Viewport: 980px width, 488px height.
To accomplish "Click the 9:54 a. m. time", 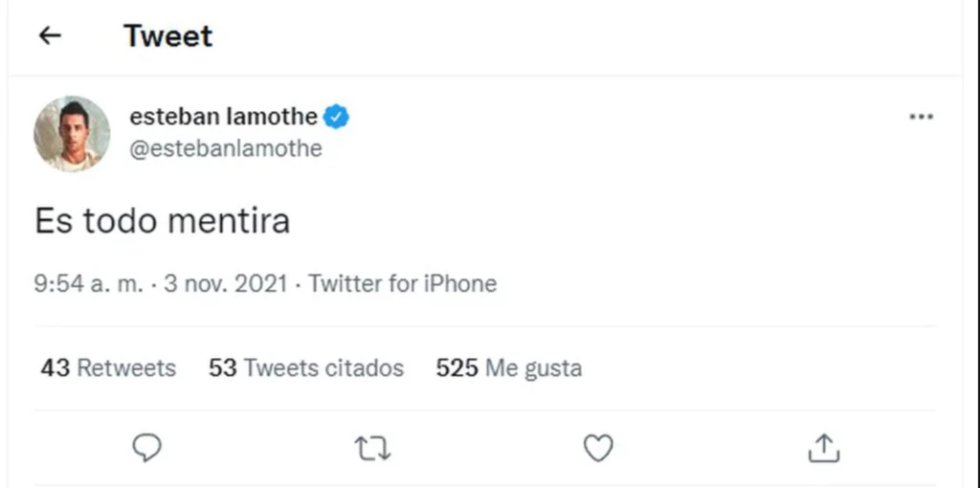I will (89, 284).
